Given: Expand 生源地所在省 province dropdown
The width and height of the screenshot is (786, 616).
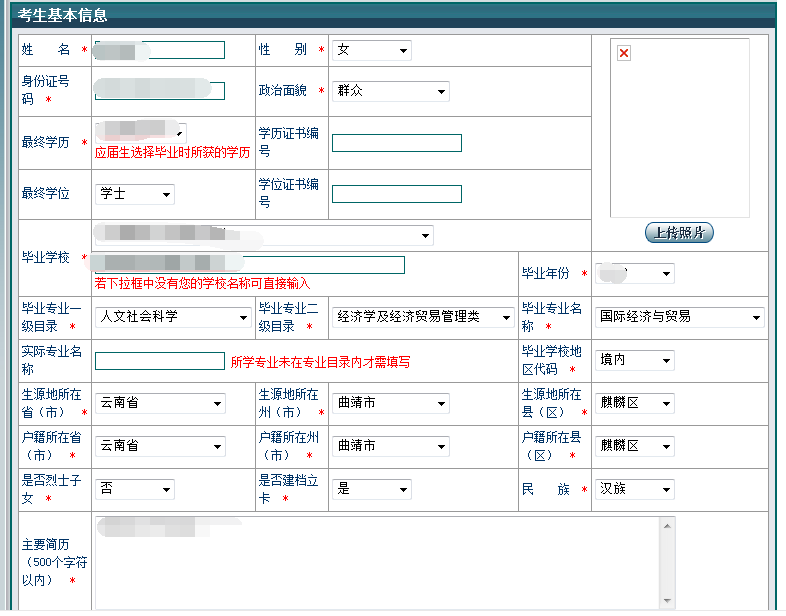Looking at the screenshot, I should click(x=160, y=403).
